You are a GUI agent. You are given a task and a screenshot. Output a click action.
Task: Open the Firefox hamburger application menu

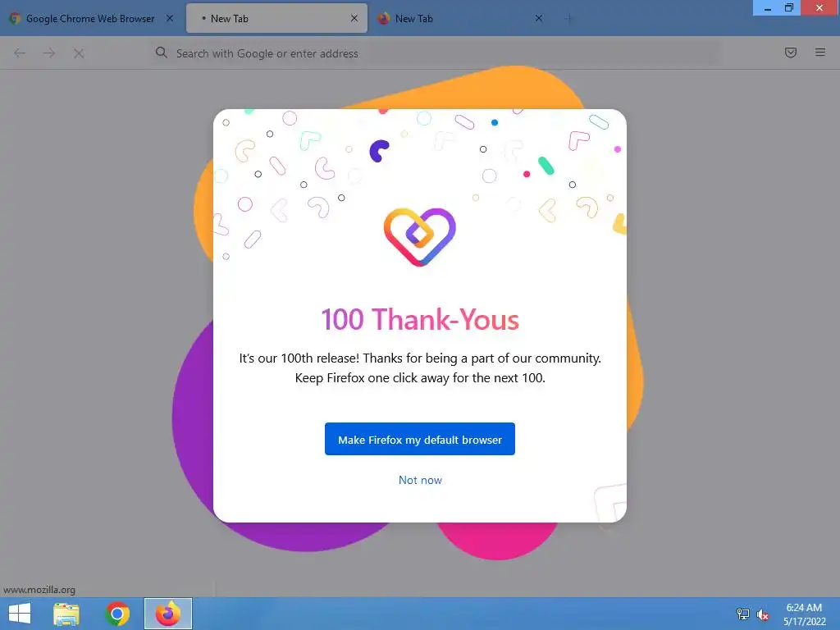pyautogui.click(x=820, y=52)
